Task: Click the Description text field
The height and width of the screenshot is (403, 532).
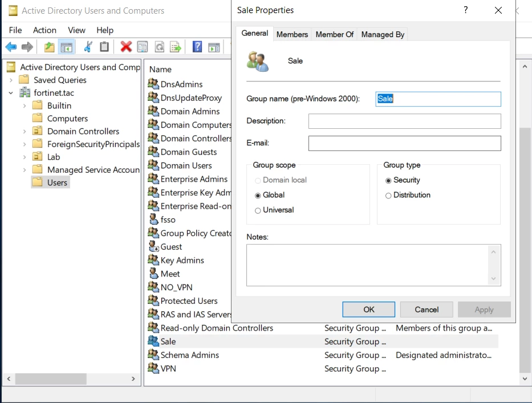Action: [x=404, y=121]
